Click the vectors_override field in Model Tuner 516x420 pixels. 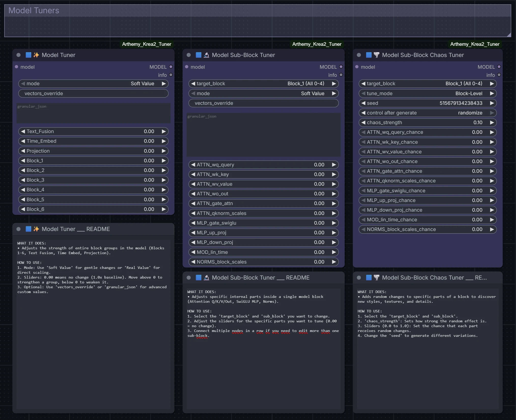point(93,93)
